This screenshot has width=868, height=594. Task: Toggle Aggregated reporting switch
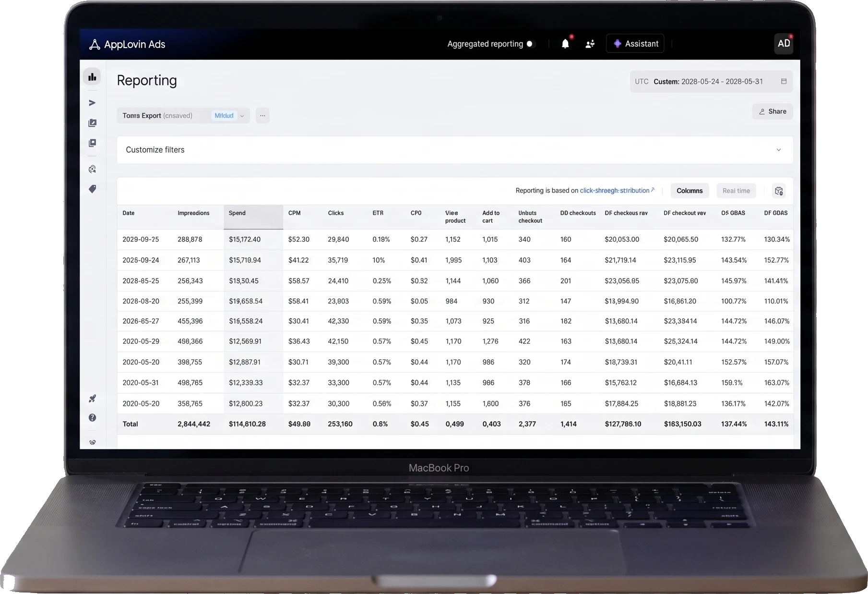click(x=531, y=44)
